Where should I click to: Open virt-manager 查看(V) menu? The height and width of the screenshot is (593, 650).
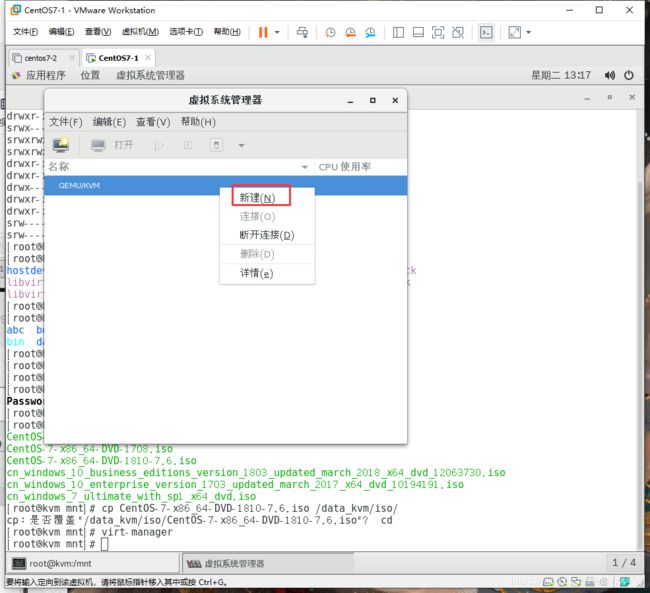pyautogui.click(x=153, y=122)
